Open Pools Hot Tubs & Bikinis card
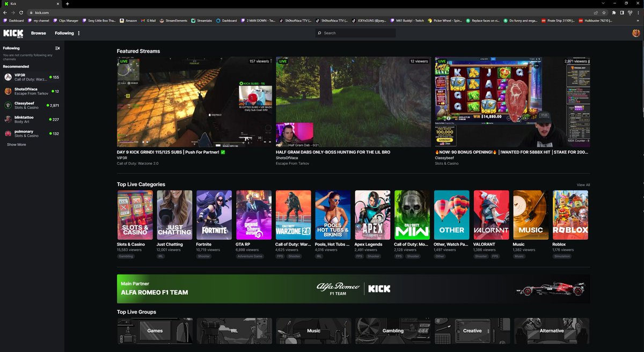 [333, 215]
